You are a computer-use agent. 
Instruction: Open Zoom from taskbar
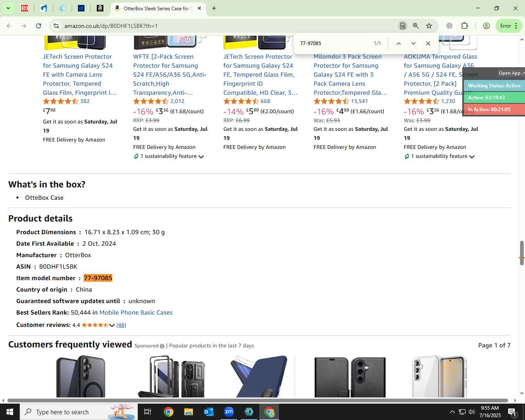coord(229,412)
